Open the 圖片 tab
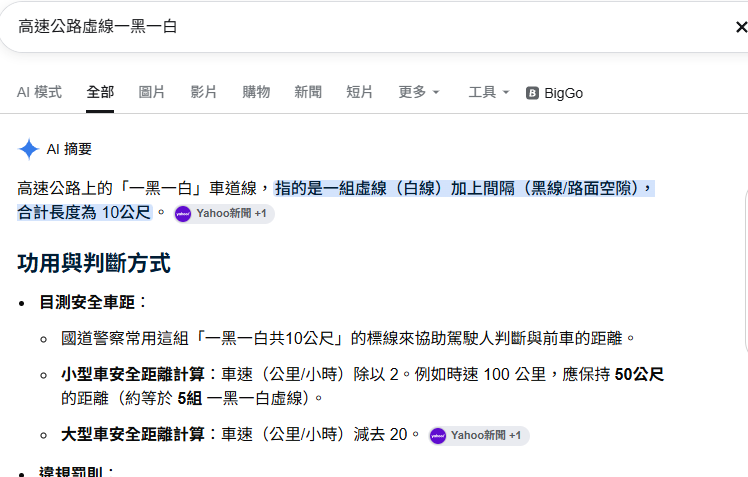The height and width of the screenshot is (477, 748). pyautogui.click(x=152, y=92)
